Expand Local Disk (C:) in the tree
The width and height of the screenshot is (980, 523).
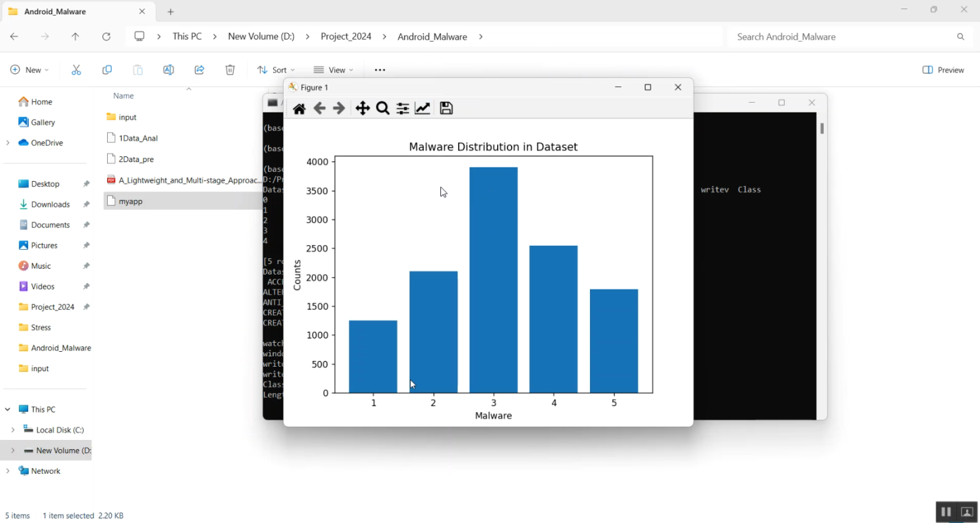[13, 430]
